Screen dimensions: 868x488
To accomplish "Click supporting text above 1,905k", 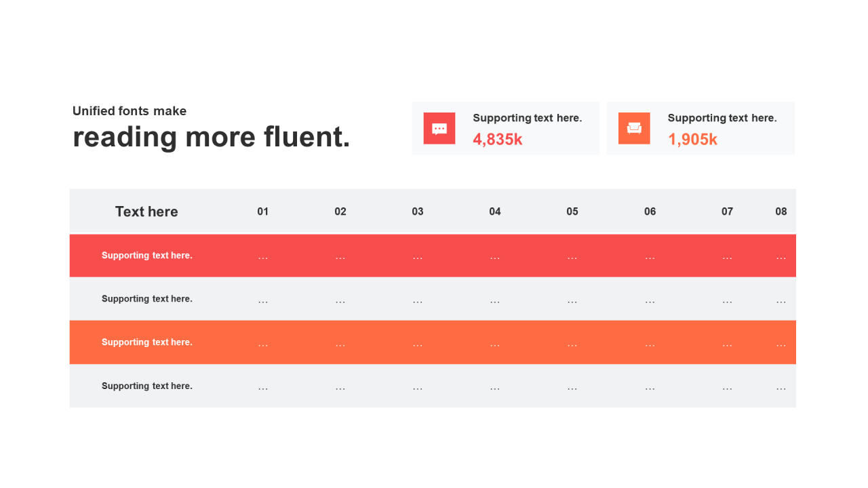I will (722, 118).
